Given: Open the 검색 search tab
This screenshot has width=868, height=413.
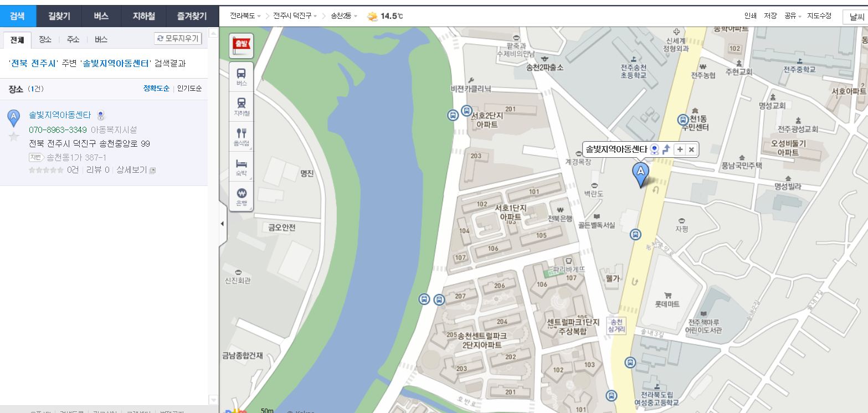Looking at the screenshot, I should 17,16.
